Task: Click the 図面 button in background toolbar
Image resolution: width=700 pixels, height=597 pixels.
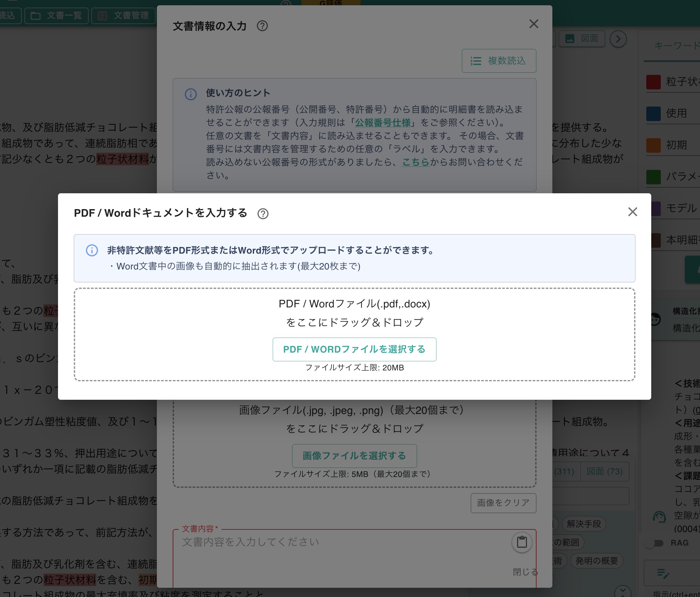Action: coord(582,39)
